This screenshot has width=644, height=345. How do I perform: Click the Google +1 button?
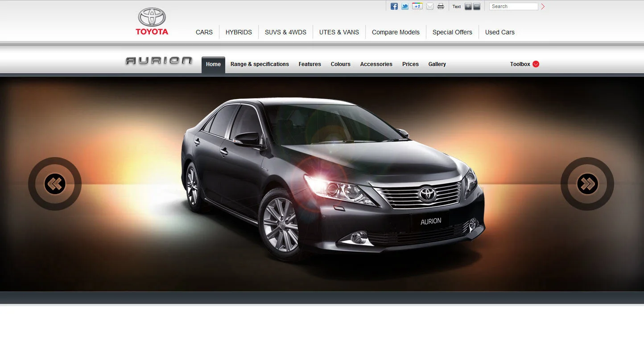tap(417, 6)
